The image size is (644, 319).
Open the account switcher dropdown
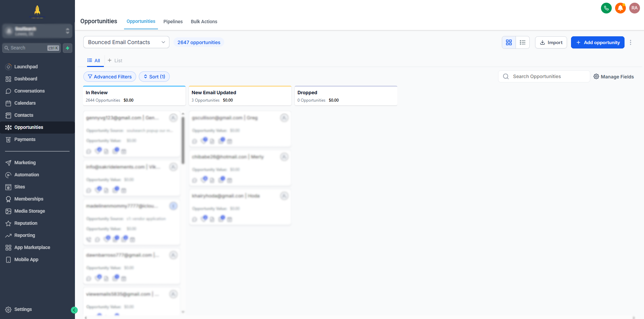click(37, 31)
